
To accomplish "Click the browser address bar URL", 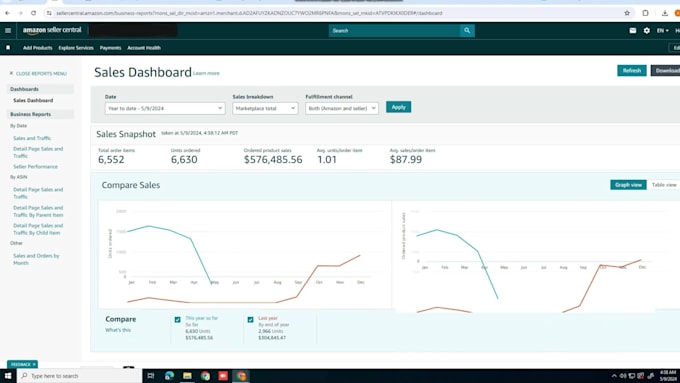I will 249,13.
